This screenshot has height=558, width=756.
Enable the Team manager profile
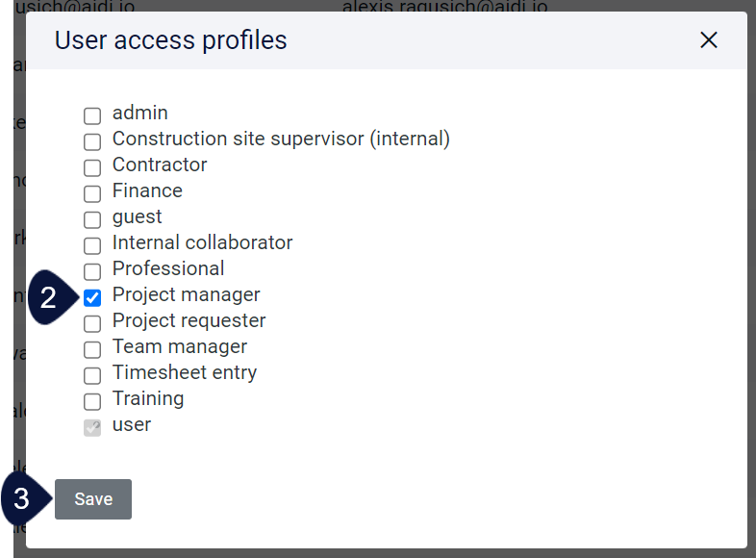pos(92,350)
